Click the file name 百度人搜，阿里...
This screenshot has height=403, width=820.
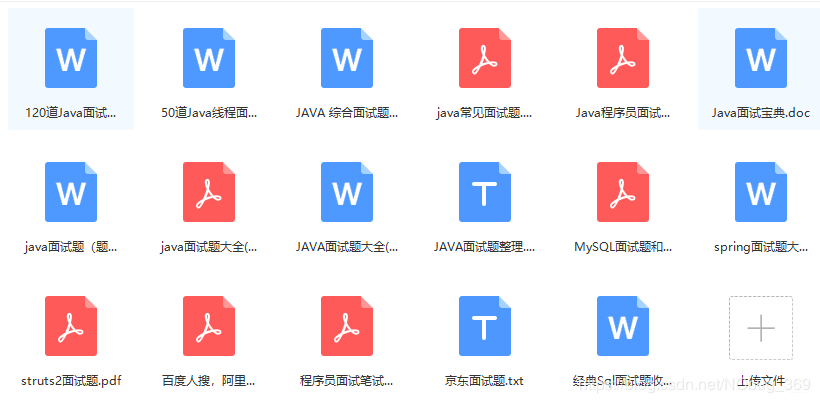click(x=209, y=381)
